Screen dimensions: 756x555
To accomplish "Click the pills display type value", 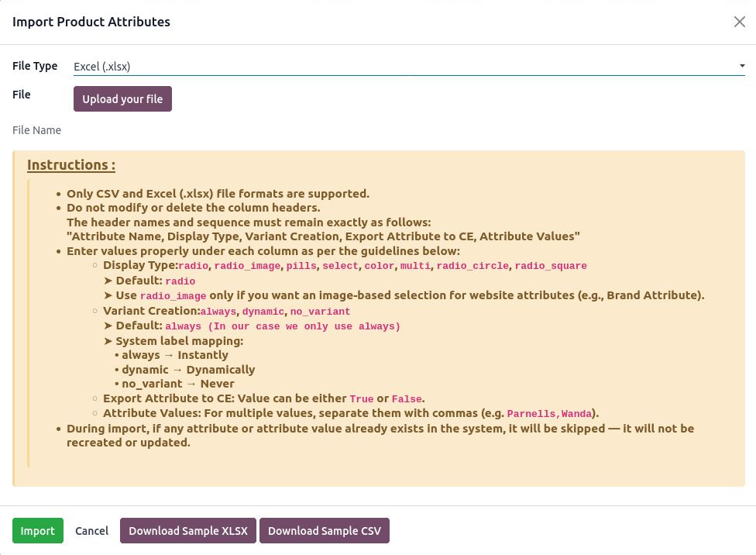I will point(301,266).
